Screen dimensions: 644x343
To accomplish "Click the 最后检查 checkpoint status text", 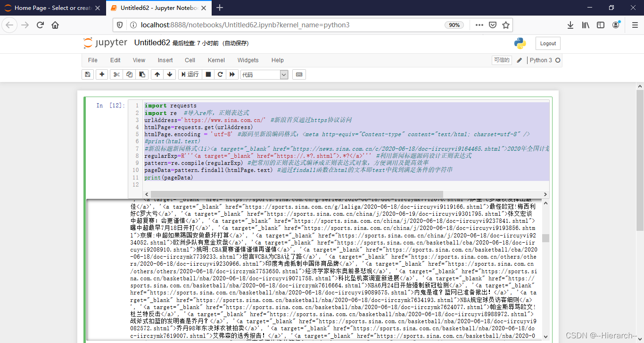I will (x=210, y=43).
